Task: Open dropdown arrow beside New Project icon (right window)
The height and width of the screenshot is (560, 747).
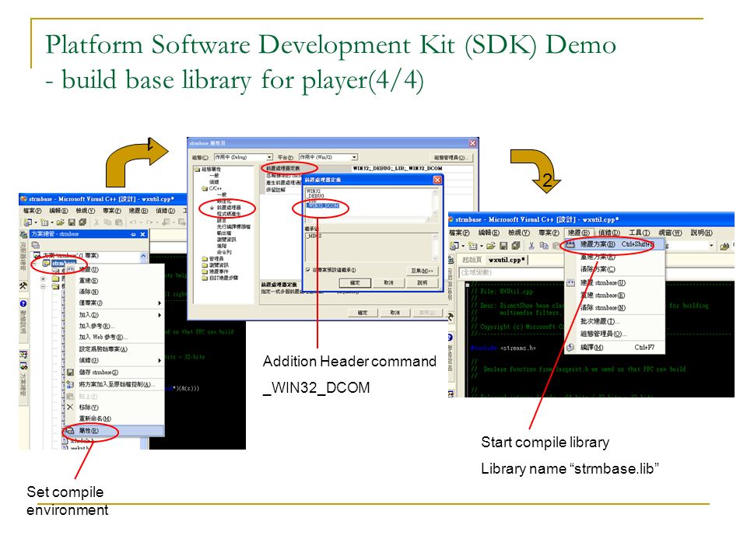Action: [462, 247]
